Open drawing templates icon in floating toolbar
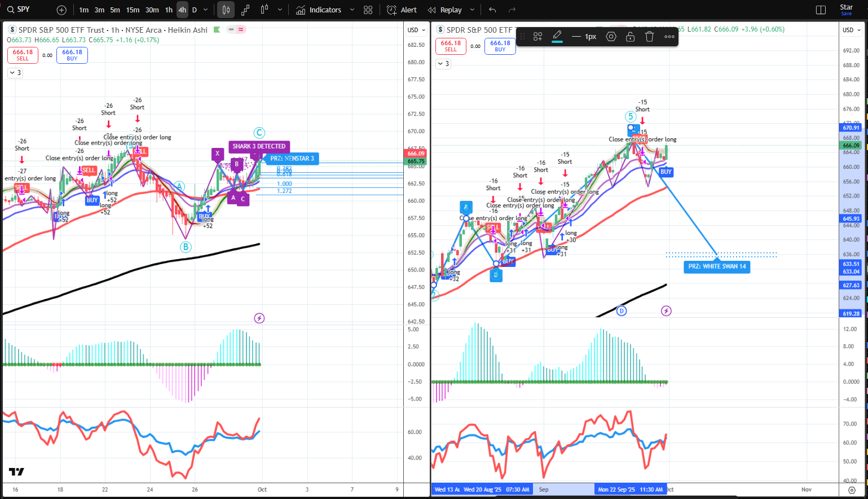Image resolution: width=868 pixels, height=499 pixels. pos(537,37)
